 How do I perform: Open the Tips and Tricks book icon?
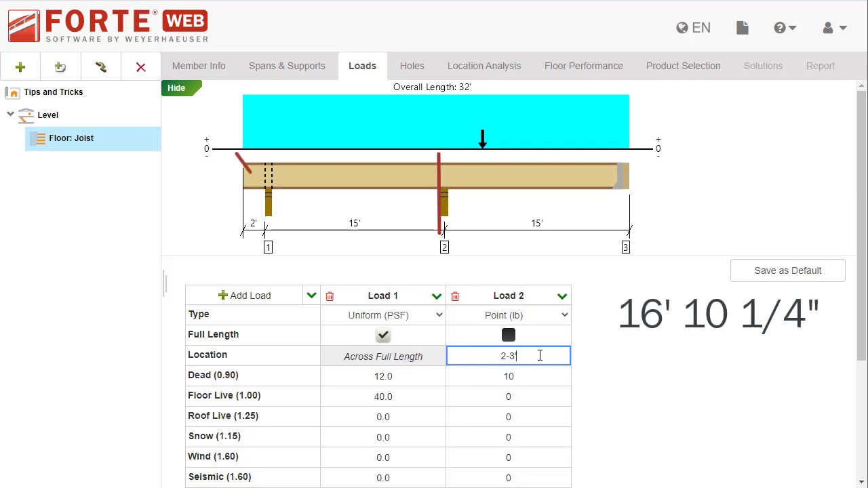pyautogui.click(x=14, y=92)
